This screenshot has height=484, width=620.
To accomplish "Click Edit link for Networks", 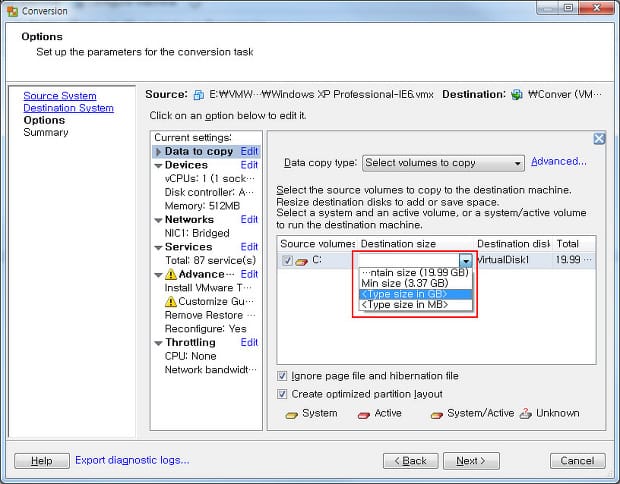I will (x=249, y=219).
